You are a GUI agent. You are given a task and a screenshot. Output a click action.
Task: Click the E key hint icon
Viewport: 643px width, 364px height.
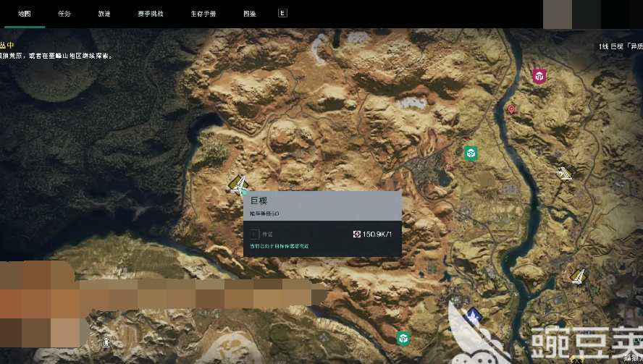point(282,13)
